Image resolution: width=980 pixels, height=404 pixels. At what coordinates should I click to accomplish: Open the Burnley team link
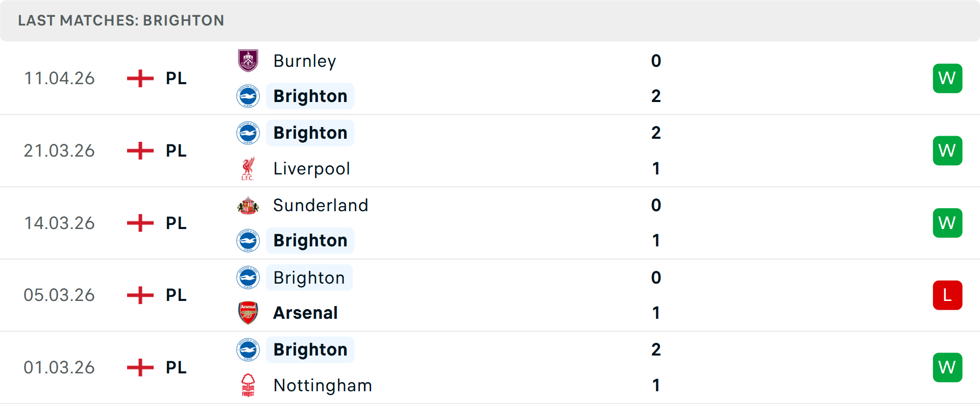click(305, 61)
